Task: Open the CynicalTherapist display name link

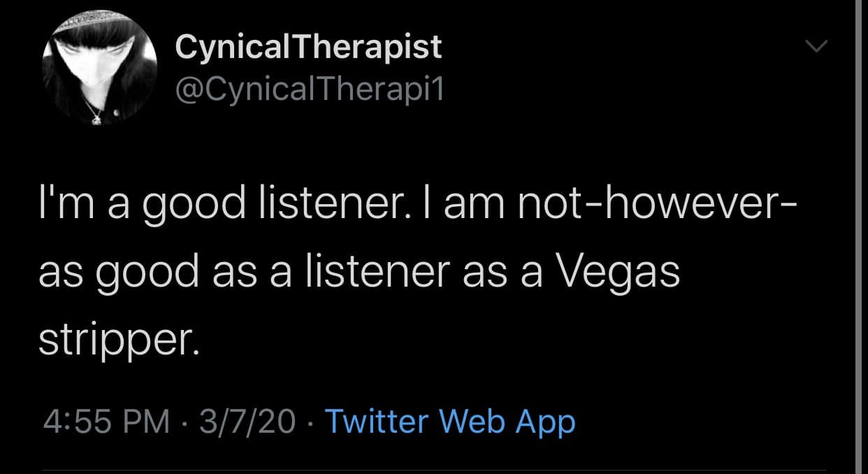Action: (x=308, y=47)
